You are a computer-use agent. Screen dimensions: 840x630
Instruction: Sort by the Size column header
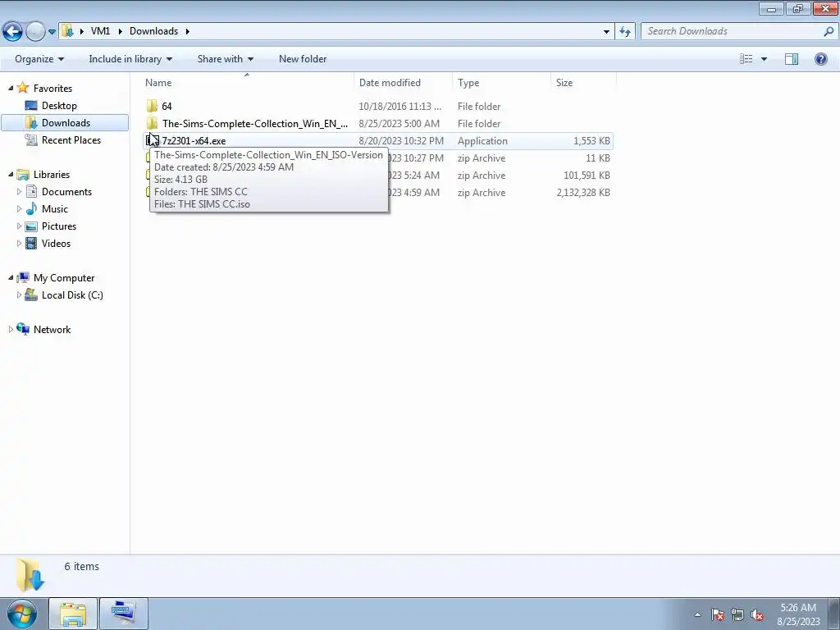tap(583, 83)
